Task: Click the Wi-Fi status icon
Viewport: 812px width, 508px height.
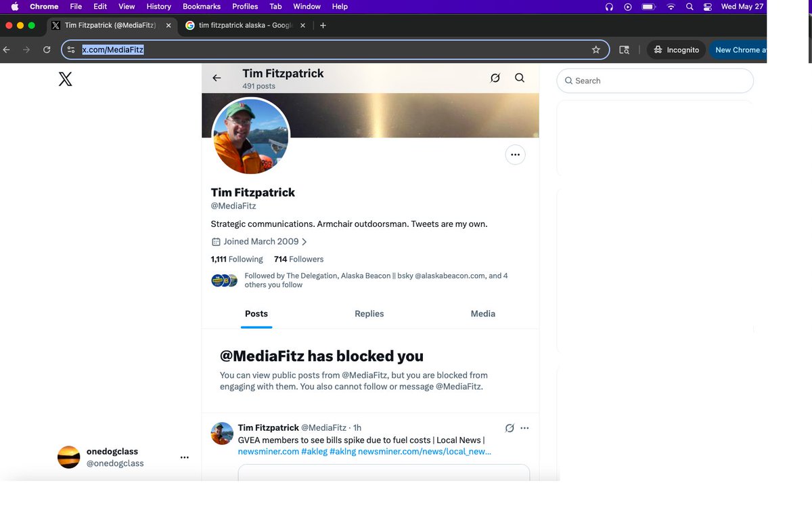Action: coord(671,6)
